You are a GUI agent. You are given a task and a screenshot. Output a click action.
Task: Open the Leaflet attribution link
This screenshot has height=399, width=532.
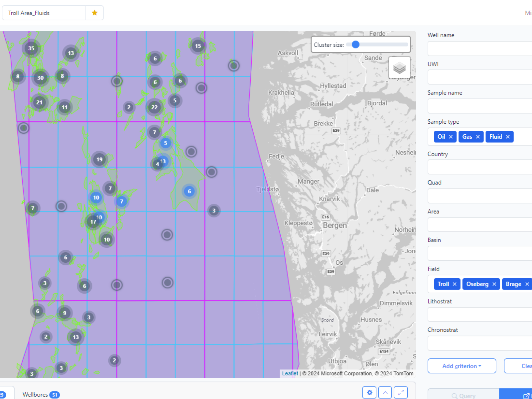290,373
